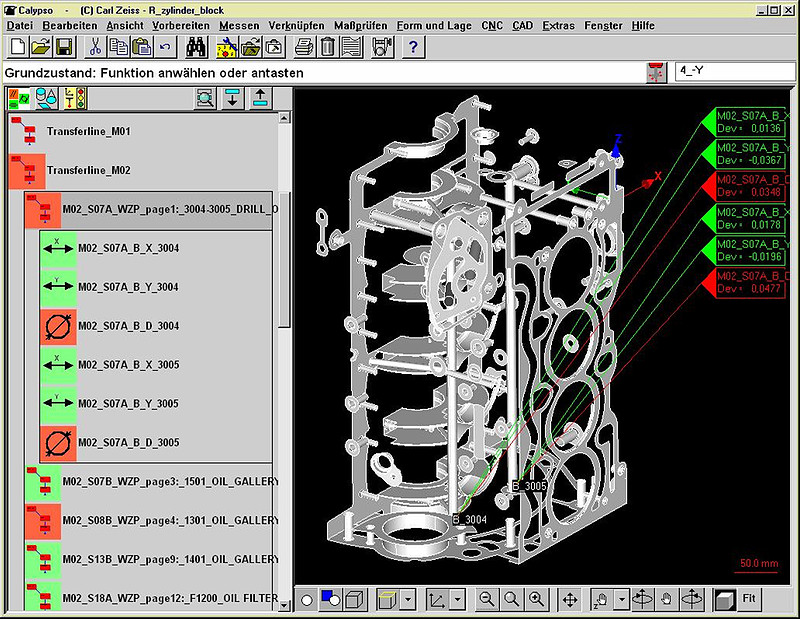Click the move-down arrow icon
This screenshot has height=619, width=800.
(x=233, y=98)
